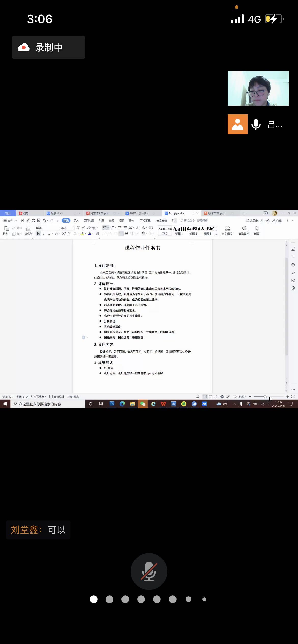Toggle the spell check (拼写检查) checkbox
Screen dimensions: 298x644
[31, 397]
